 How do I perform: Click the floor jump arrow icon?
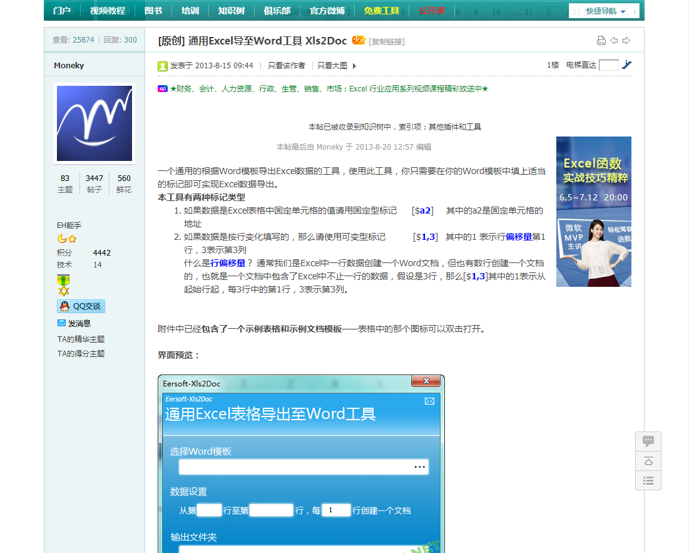627,65
